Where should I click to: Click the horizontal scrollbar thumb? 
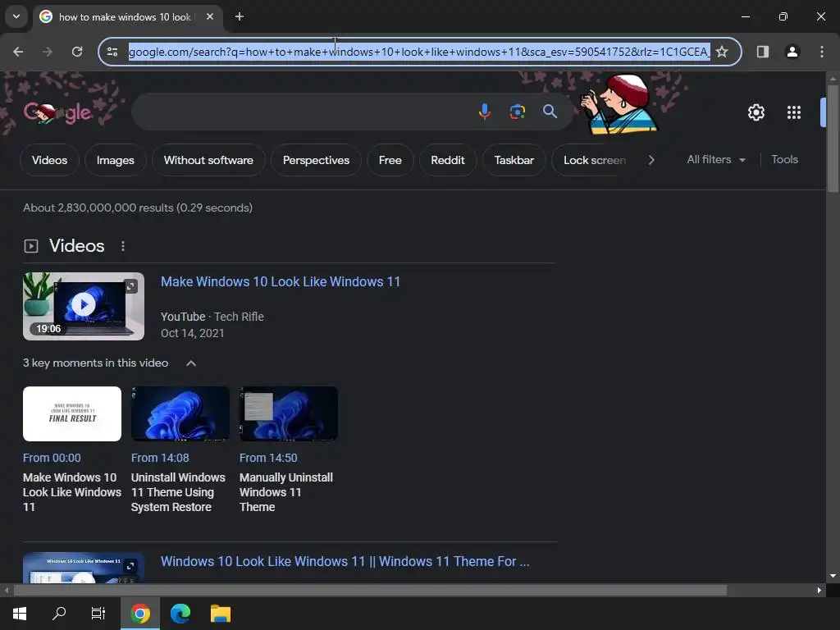click(370, 591)
